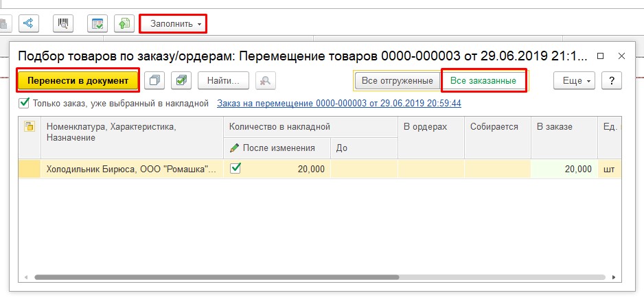This screenshot has width=644, height=304.
Task: Click the Холодильник Бирюса nomenclature cell
Action: pos(132,169)
